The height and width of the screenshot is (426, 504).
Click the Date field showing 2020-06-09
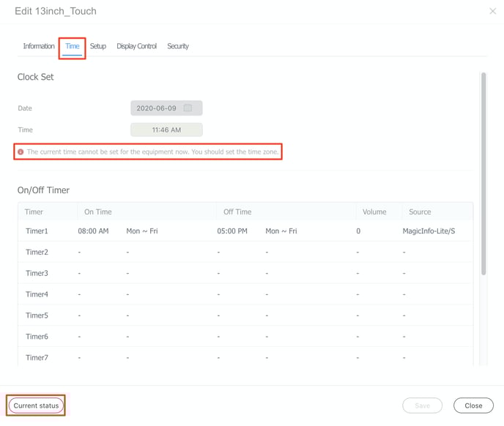pos(166,108)
